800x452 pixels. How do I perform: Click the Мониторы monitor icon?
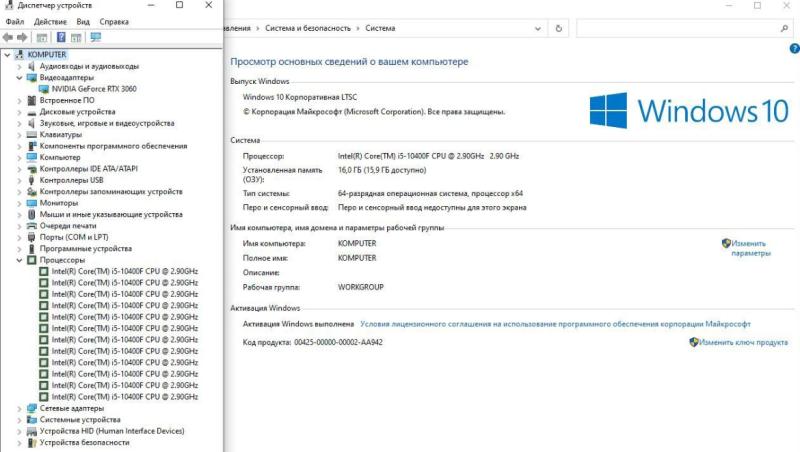pos(32,203)
